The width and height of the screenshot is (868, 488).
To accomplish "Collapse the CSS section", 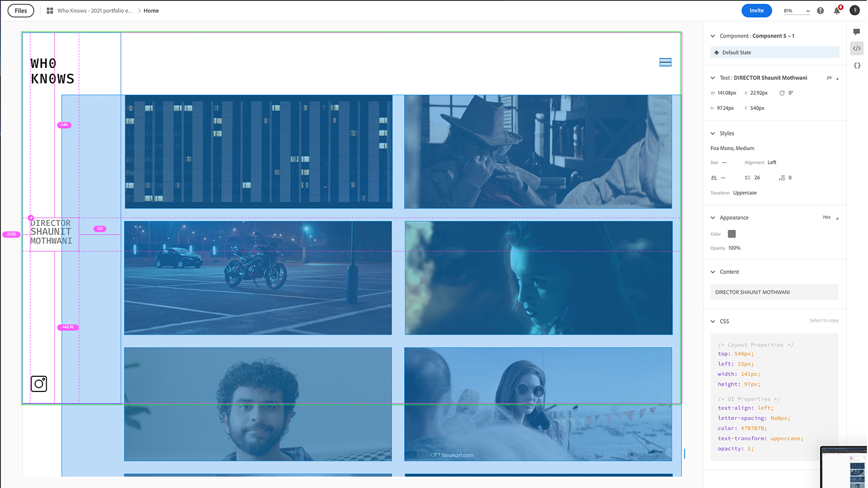I will tap(713, 322).
